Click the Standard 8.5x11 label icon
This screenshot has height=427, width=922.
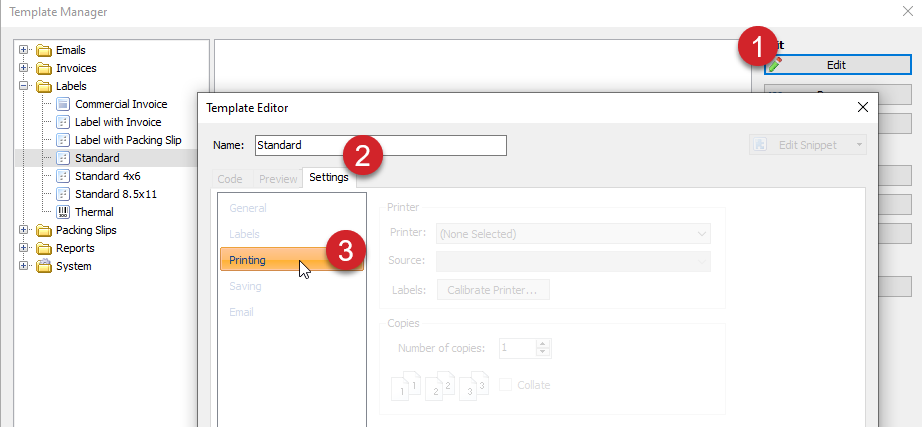pyautogui.click(x=63, y=194)
